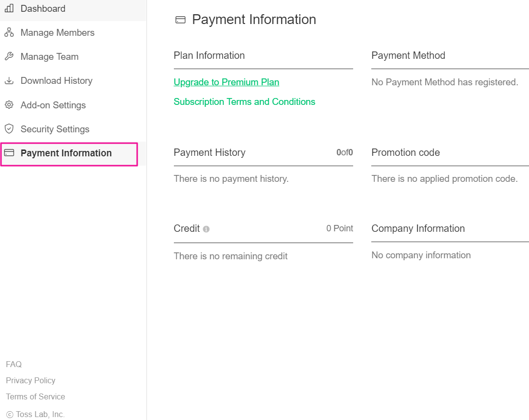Go to Manage Members
Screen dimensions: 529x420
click(57, 32)
